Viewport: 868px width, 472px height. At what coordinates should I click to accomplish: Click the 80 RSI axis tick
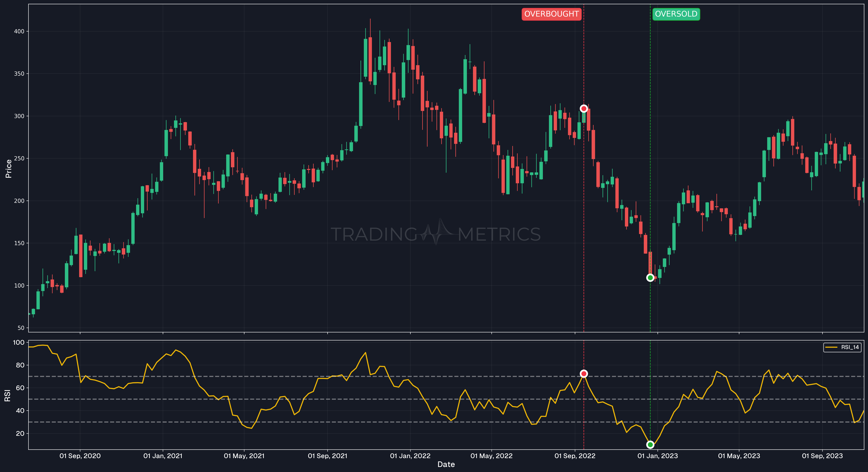[x=20, y=365]
